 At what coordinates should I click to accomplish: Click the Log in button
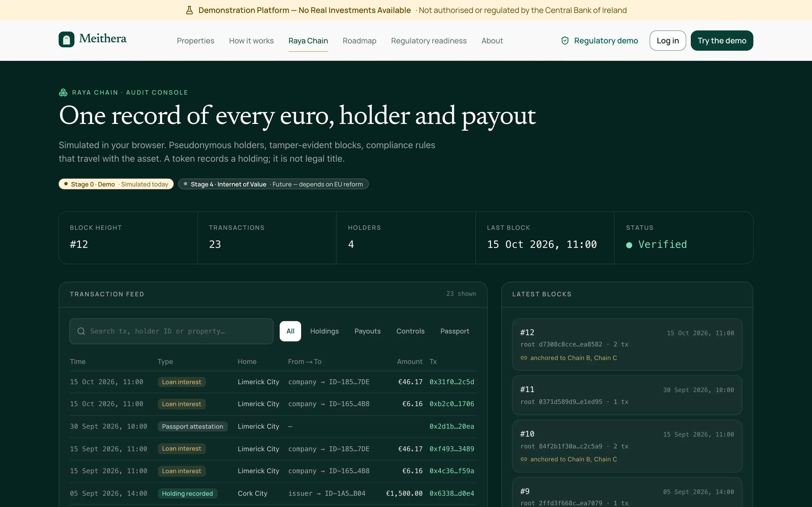[668, 41]
